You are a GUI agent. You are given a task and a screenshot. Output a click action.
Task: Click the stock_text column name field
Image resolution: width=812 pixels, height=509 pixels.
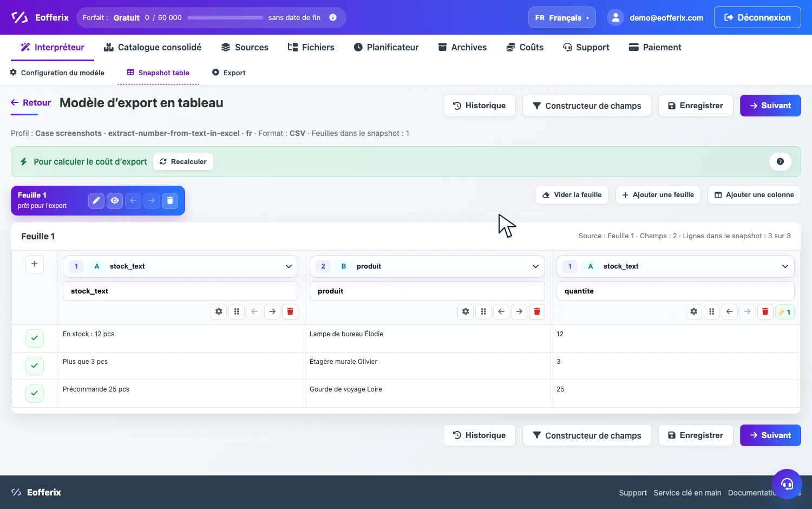180,291
